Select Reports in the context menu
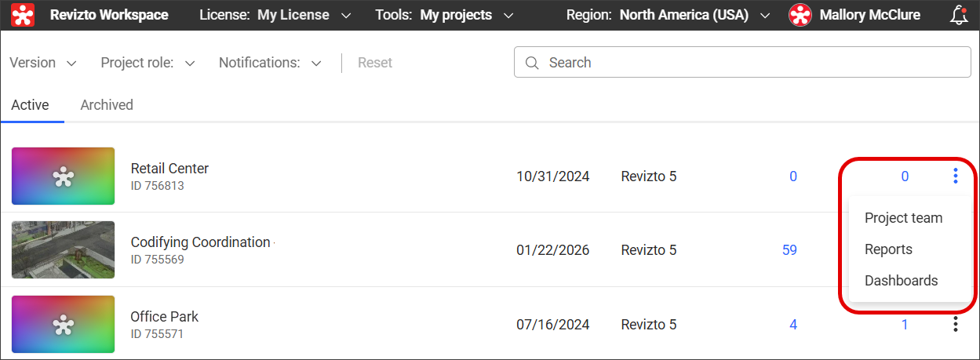The image size is (980, 360). [888, 249]
